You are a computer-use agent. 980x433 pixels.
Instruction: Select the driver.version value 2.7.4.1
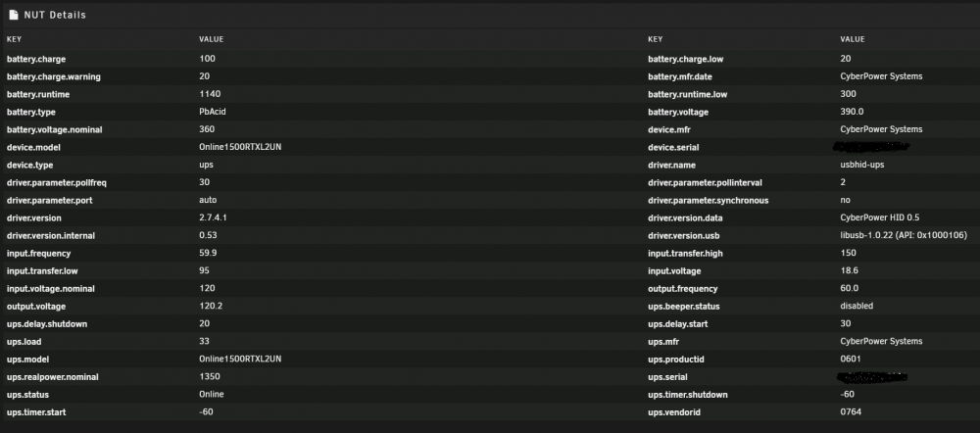(213, 218)
